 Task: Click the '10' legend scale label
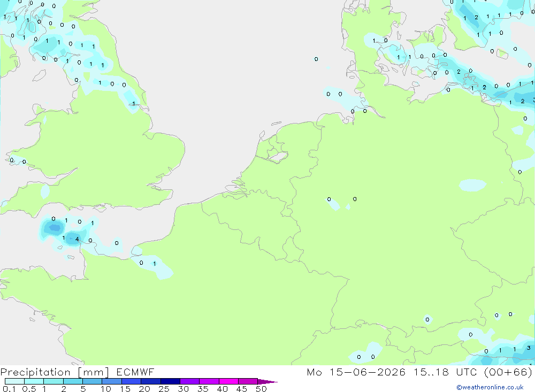tap(106, 389)
